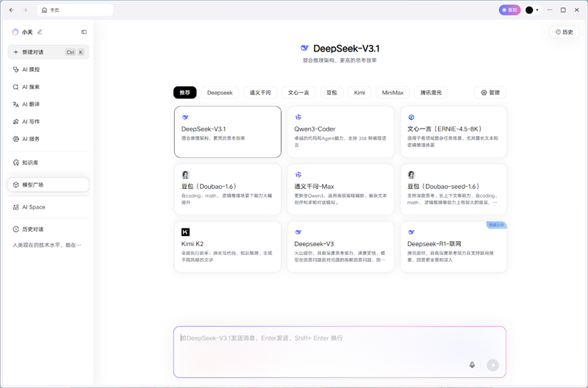588x388 pixels.
Task: Click the send message arrow button
Action: (x=492, y=365)
